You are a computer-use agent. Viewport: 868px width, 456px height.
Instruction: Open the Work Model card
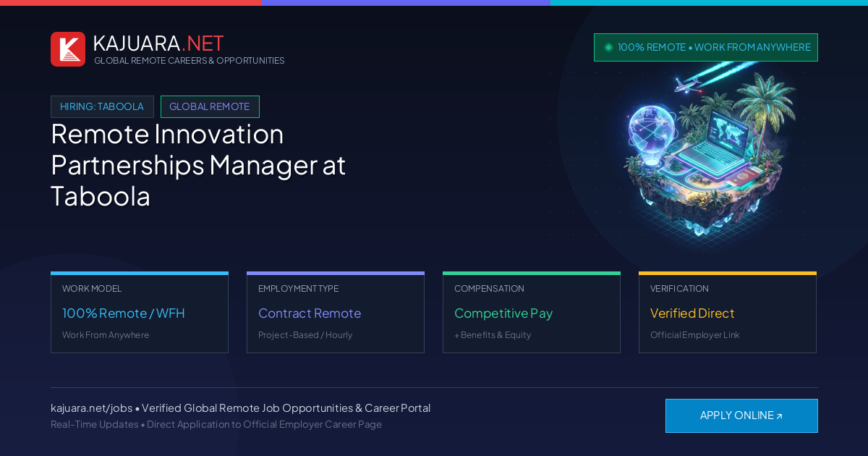pos(140,312)
